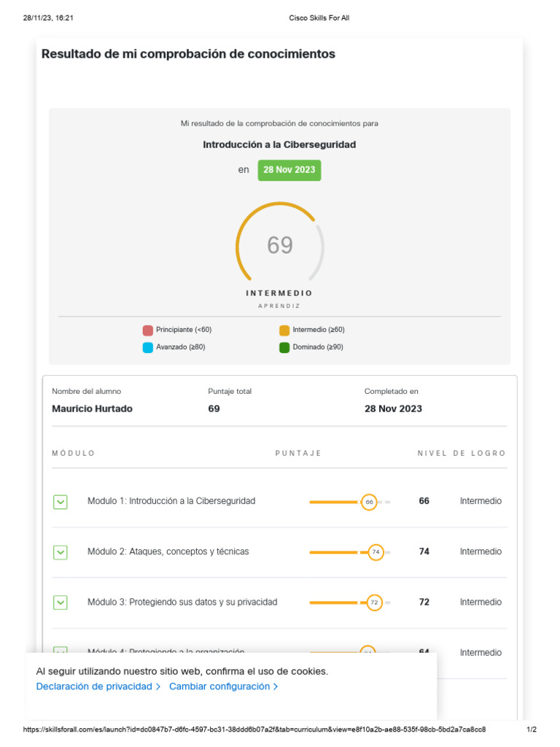Viewport: 560px width, 747px height.
Task: Click the Module 3 score marker 72
Action: [x=374, y=603]
